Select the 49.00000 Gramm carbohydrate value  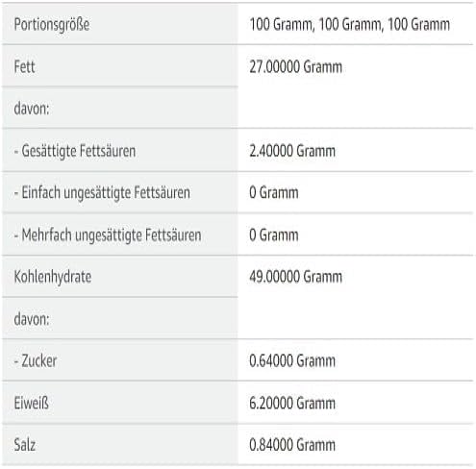tap(295, 277)
